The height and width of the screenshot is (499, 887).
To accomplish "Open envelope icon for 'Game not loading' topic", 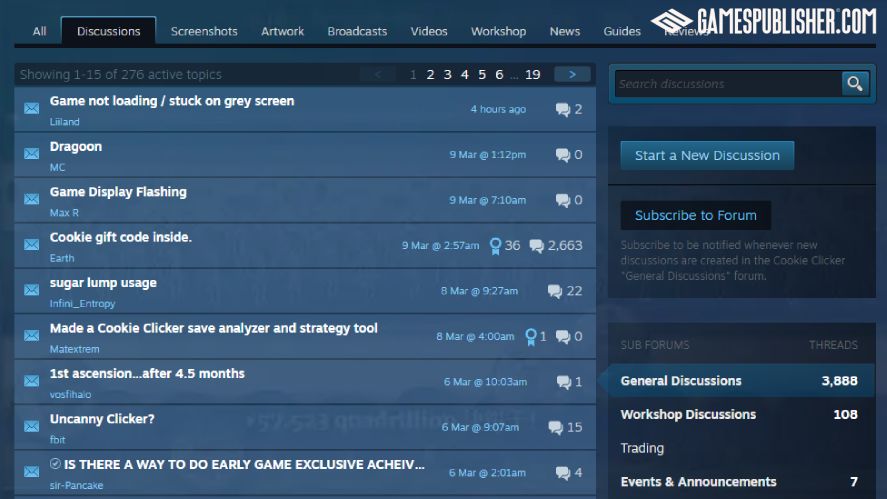I will click(x=32, y=108).
